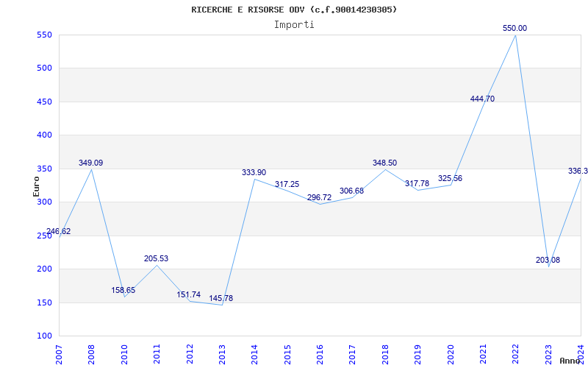588x368 pixels.
Task: Click the 350 y-axis tick label
Action: 43,169
